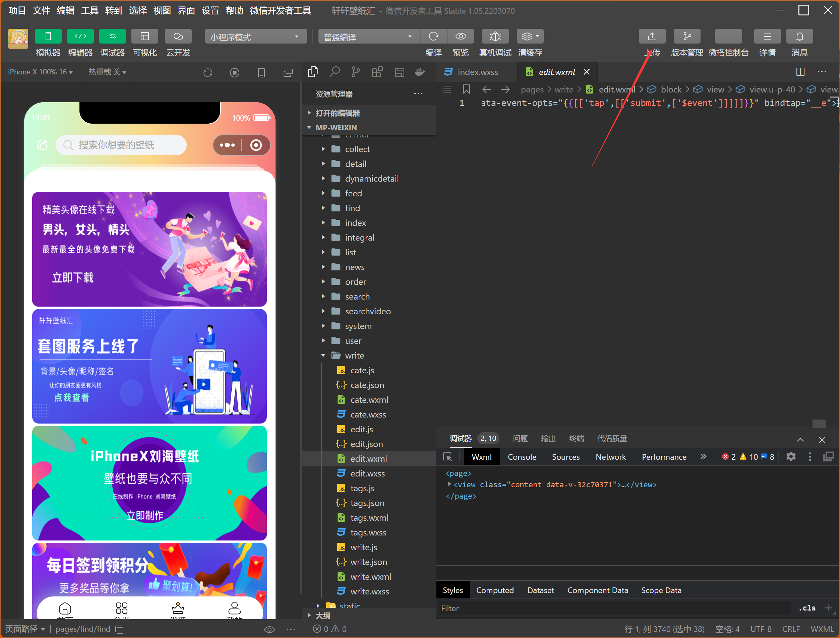
Task: Open the Docker whale icon
Action: pyautogui.click(x=420, y=72)
